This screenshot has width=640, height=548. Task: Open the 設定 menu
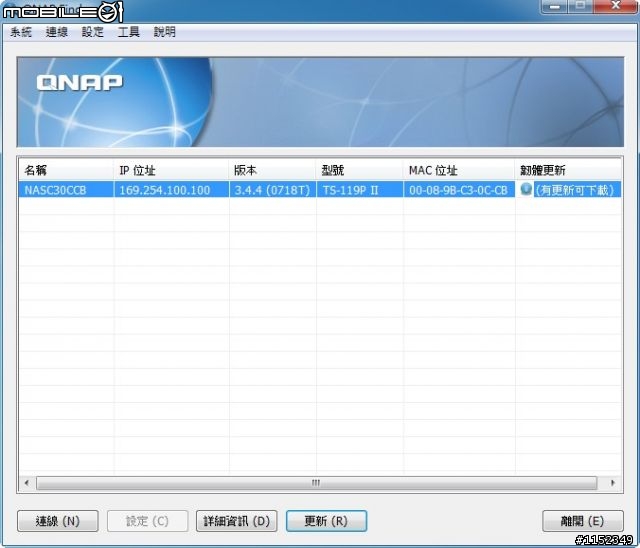point(93,32)
